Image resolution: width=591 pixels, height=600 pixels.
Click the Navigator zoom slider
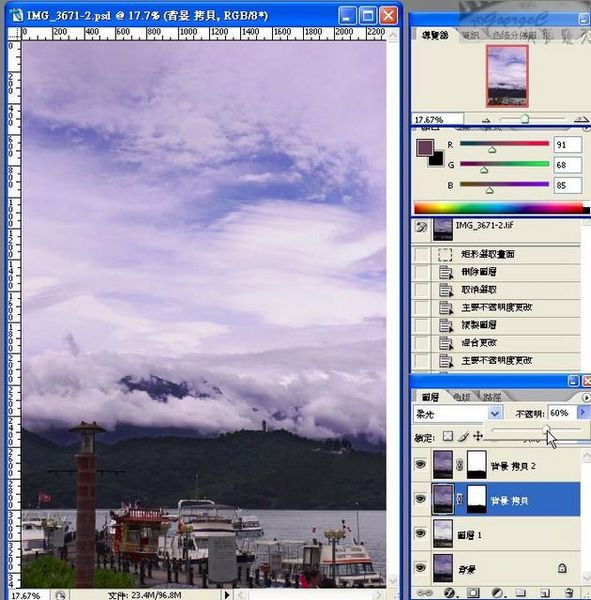[x=532, y=119]
